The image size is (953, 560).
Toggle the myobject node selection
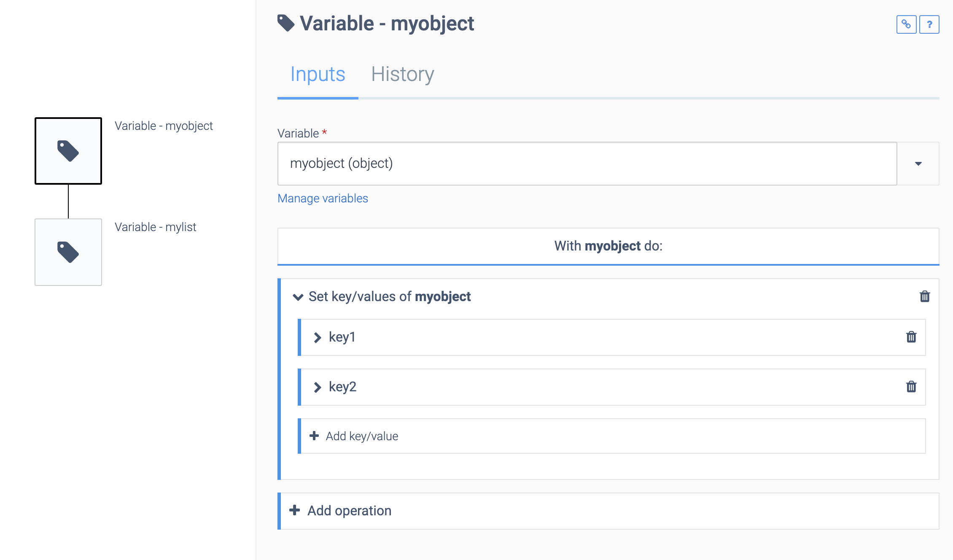click(68, 152)
